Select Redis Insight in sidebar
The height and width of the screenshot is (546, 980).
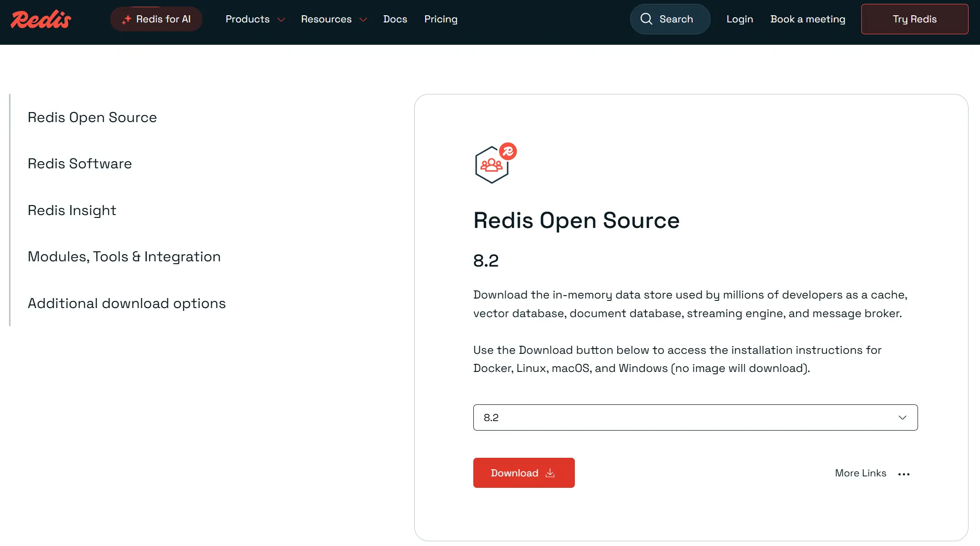pyautogui.click(x=72, y=210)
